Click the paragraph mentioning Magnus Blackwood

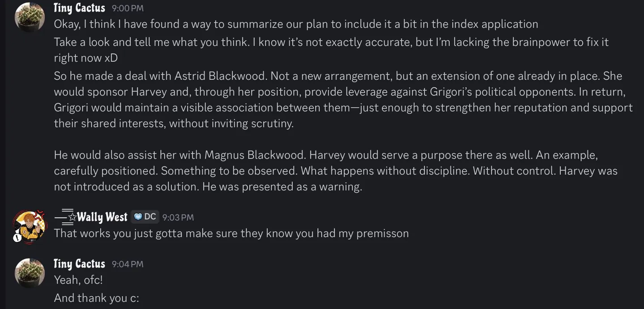click(x=336, y=171)
